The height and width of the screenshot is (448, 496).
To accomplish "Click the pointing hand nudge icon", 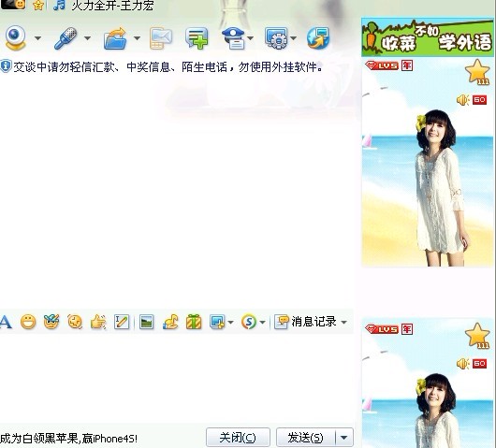I will click(98, 322).
